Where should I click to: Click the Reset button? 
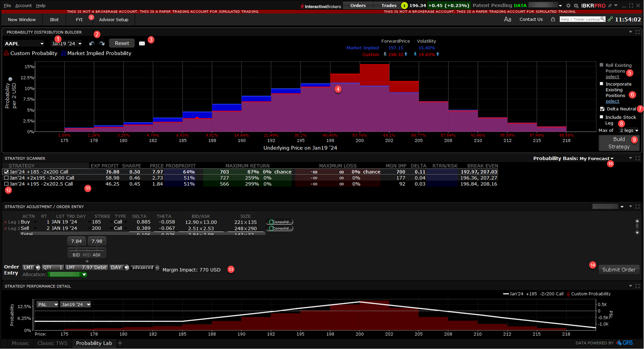pyautogui.click(x=122, y=43)
